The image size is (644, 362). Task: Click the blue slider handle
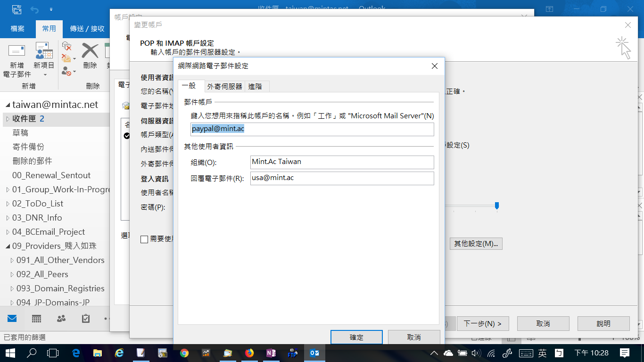pos(496,206)
